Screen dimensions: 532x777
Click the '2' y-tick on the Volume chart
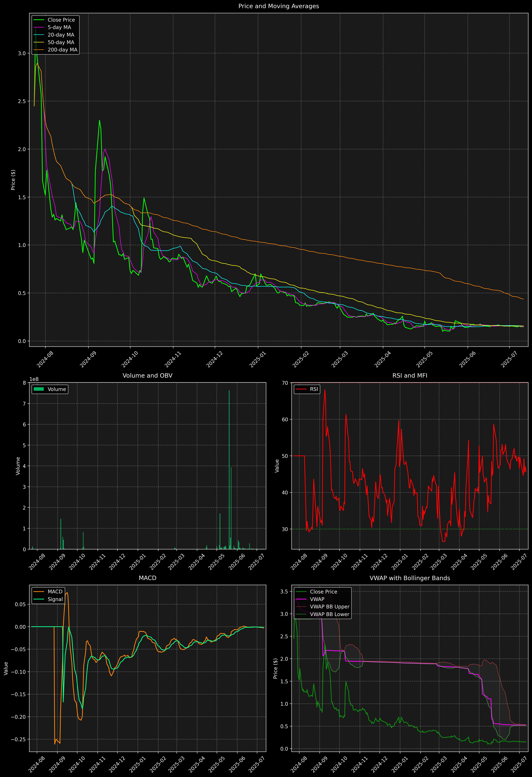[x=24, y=507]
